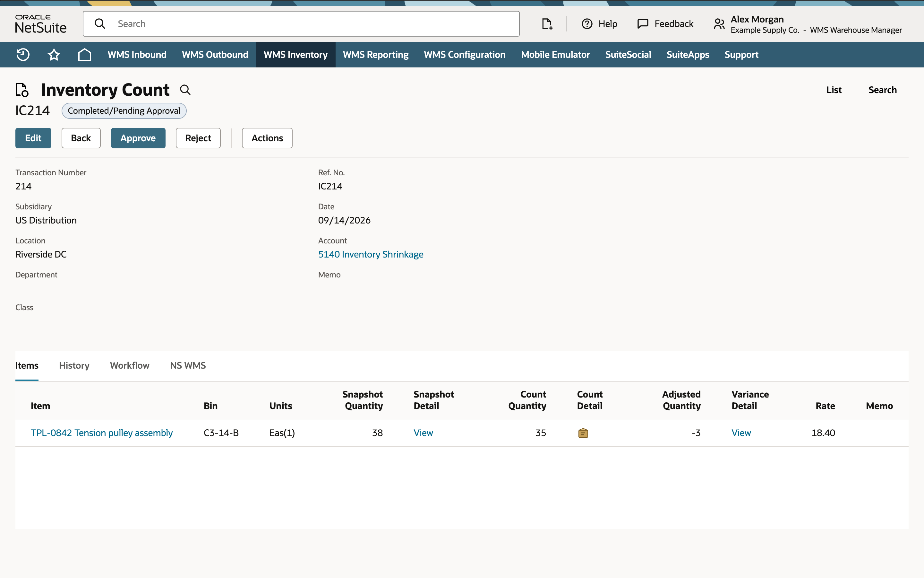
Task: Switch to the History tab
Action: (74, 365)
